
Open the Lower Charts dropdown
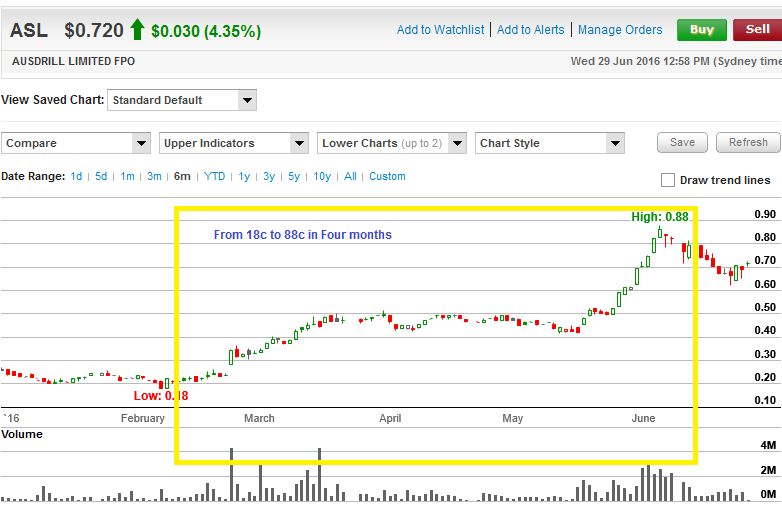coord(392,143)
